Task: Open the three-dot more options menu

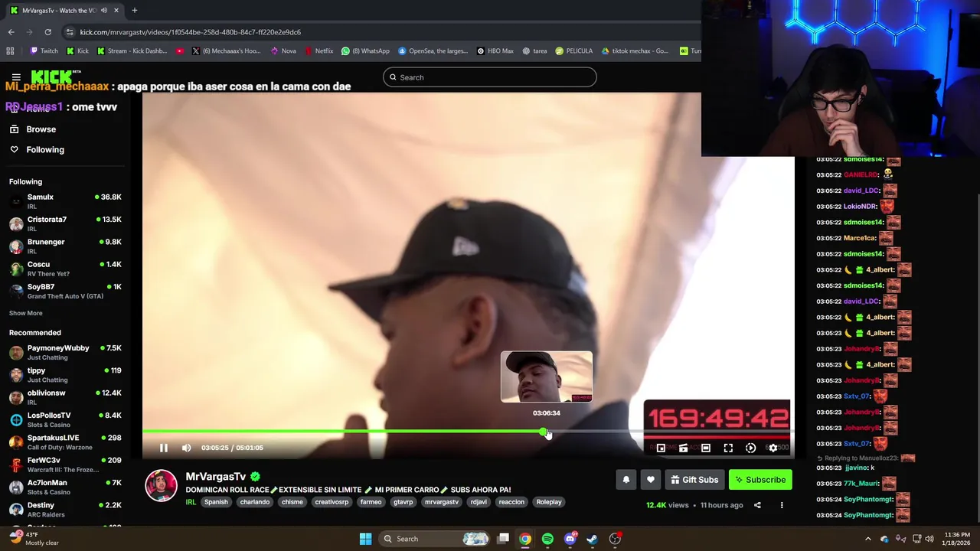Action: [782, 505]
